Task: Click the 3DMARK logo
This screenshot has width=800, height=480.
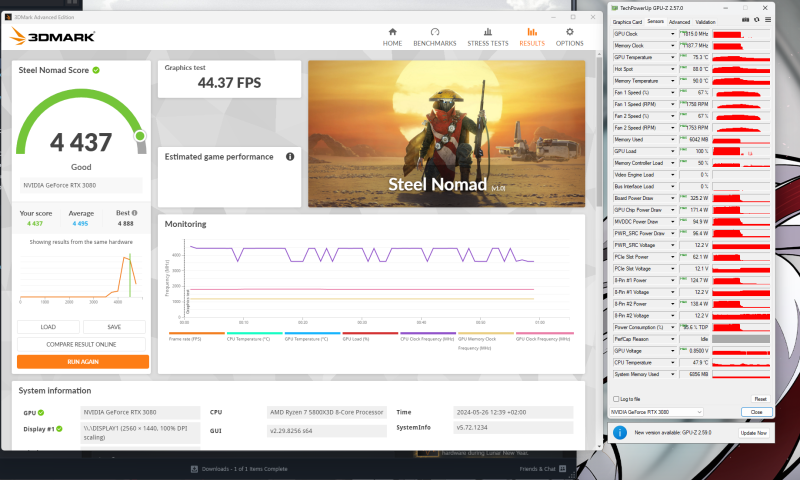Action: tap(53, 36)
